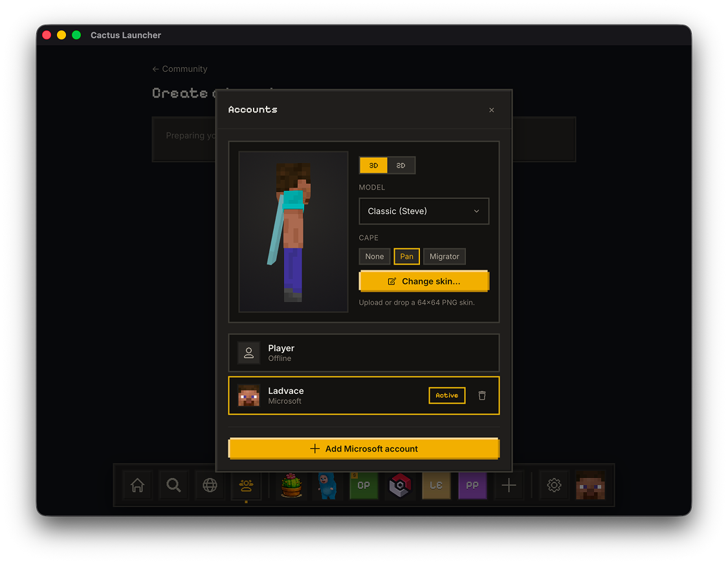
Task: Choose the Pan cape
Action: coord(407,256)
